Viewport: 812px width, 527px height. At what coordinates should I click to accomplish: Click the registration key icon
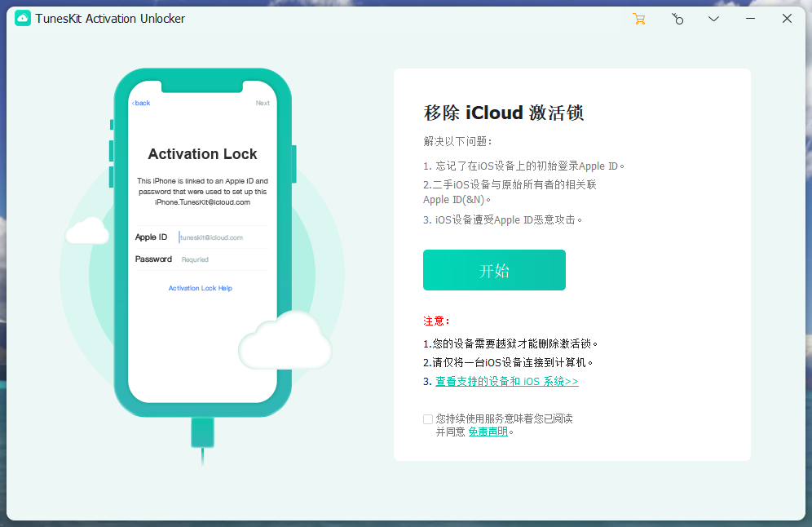point(677,20)
